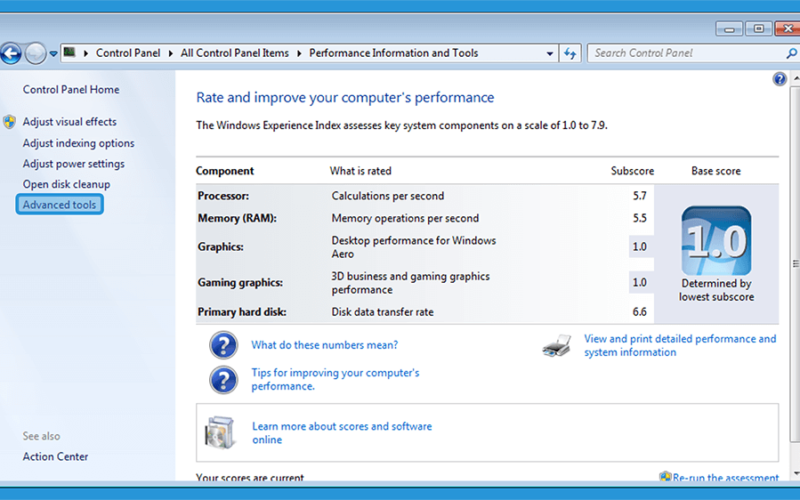The image size is (800, 500).
Task: Click the Primary hard disk subscore 6.6
Action: (x=639, y=312)
